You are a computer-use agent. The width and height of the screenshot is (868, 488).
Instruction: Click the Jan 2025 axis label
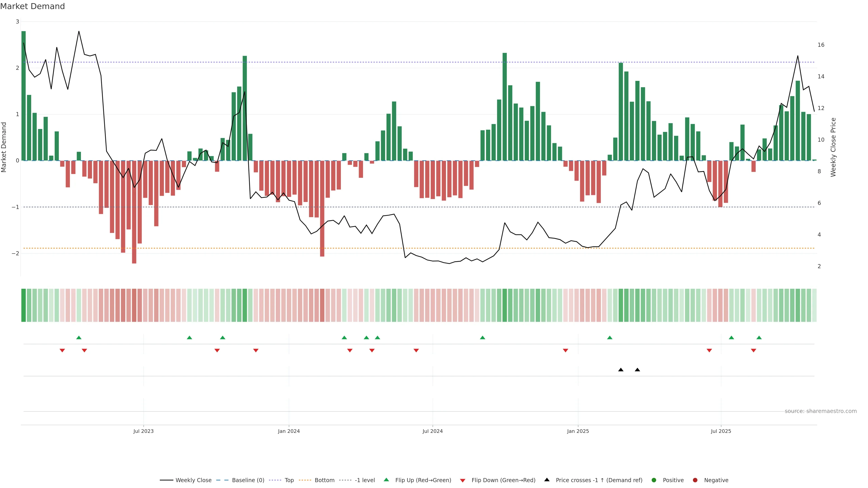point(578,431)
